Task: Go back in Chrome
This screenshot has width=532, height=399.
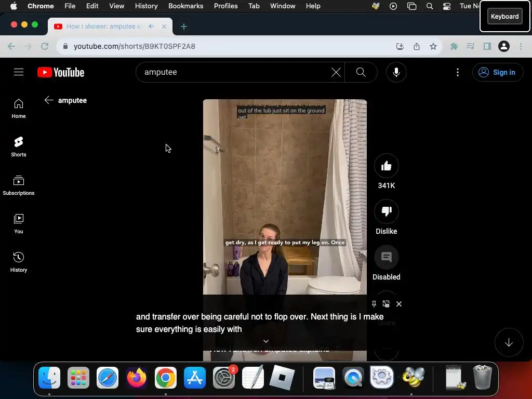Action: [11, 46]
